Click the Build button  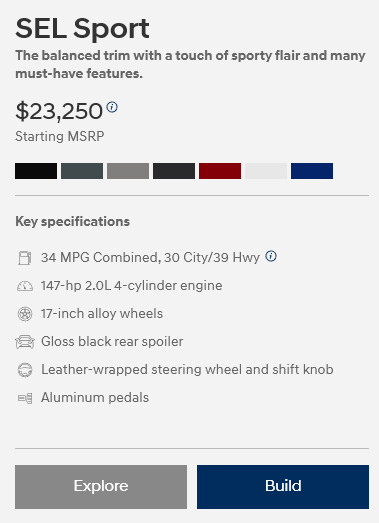pyautogui.click(x=283, y=487)
